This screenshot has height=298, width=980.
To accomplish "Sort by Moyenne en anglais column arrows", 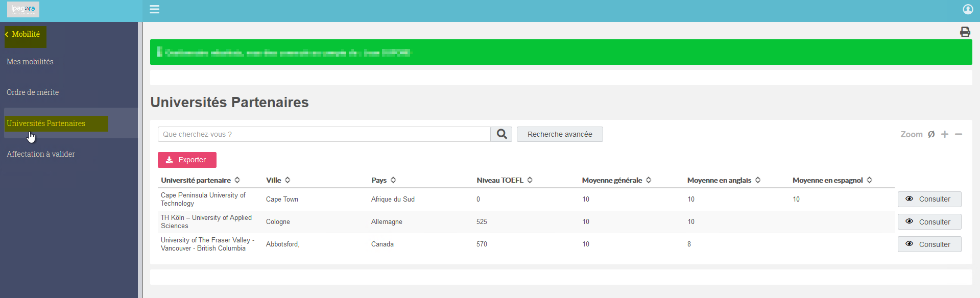I will (758, 180).
